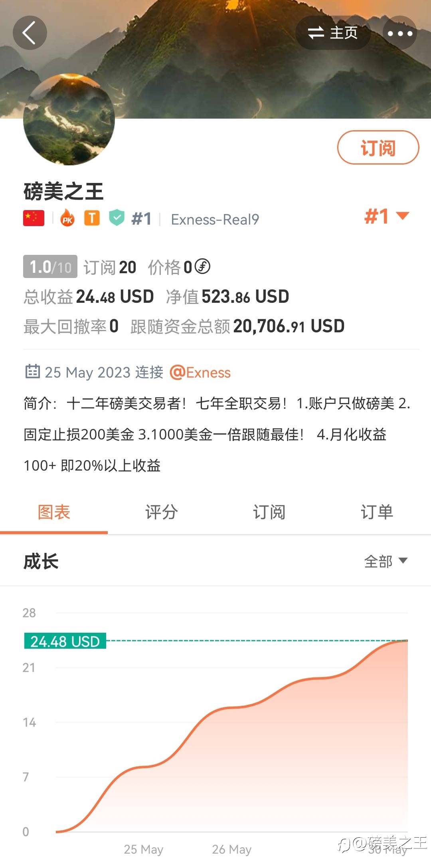
Task: Tap the 24.48 USD chart value marker
Action: 65,641
